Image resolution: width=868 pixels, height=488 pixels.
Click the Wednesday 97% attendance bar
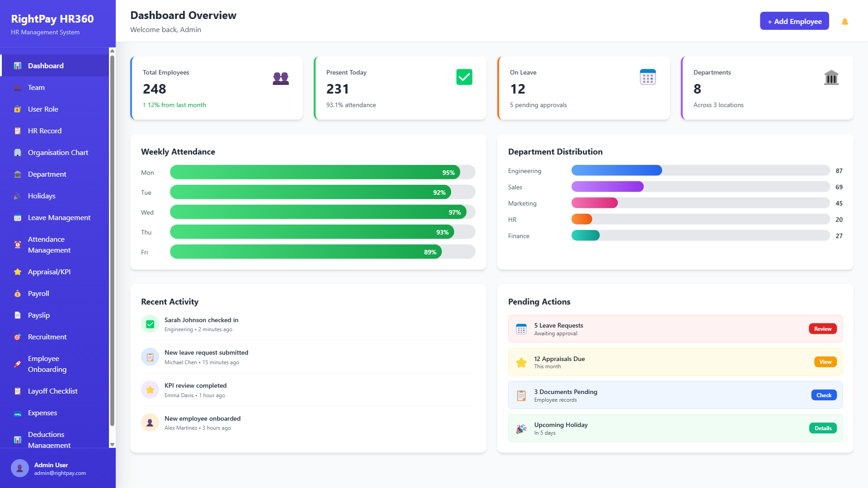coord(318,212)
